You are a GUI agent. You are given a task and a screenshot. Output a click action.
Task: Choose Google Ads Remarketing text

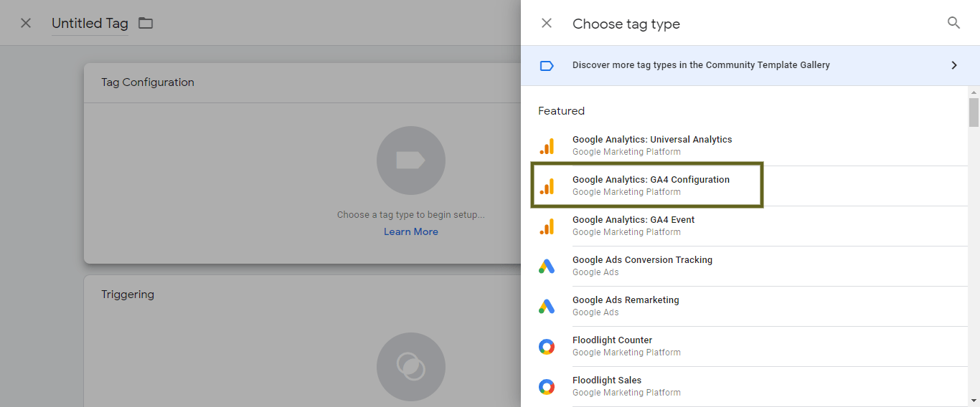click(x=626, y=300)
